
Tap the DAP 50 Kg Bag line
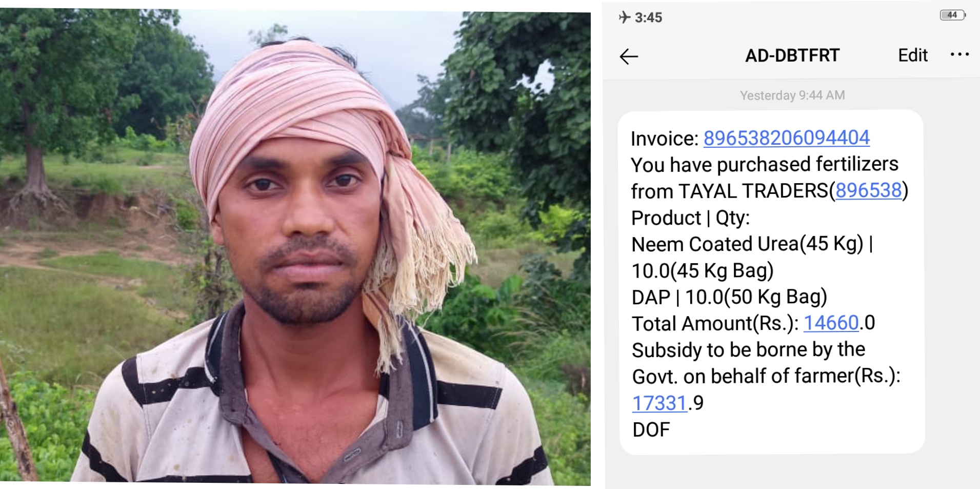729,297
